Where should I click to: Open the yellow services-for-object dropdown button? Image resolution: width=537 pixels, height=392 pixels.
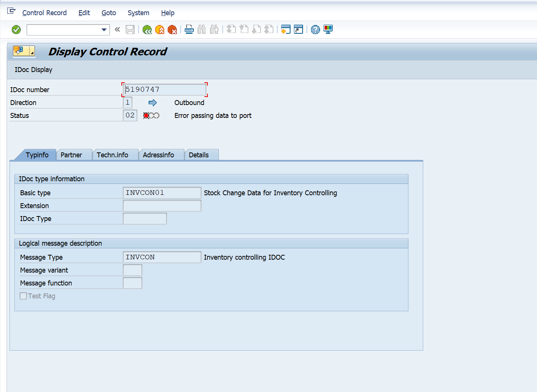pyautogui.click(x=24, y=51)
